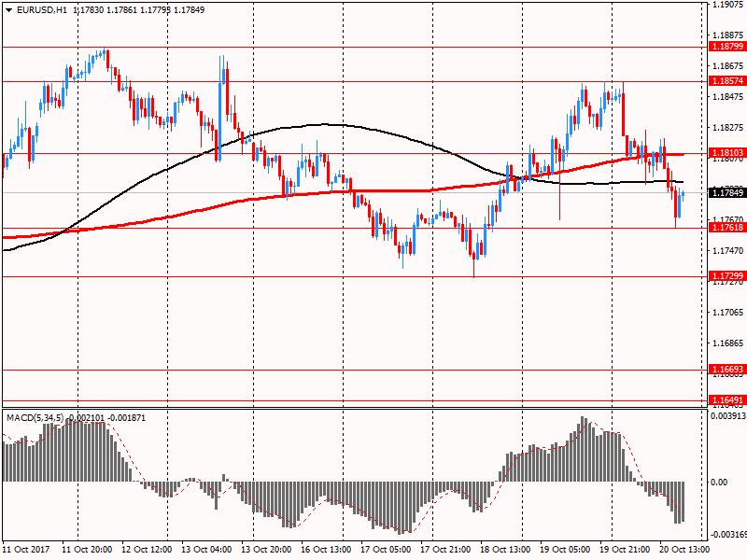The height and width of the screenshot is (560, 747).
Task: Select the 1.16693 price level label
Action: point(727,370)
